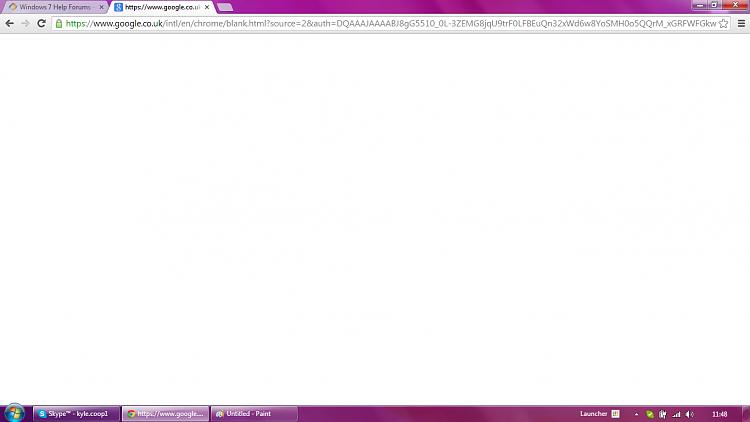Open the Chrome menu hamburger icon
Screen dimensions: 750x422
(x=741, y=23)
